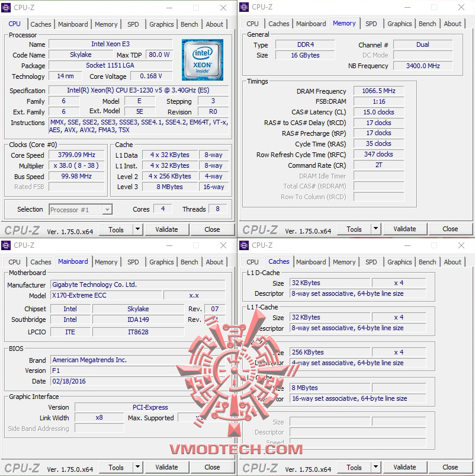Screen dimensions: 475x476
Task: Open the Processor #1 selection combo box
Action: pos(81,209)
